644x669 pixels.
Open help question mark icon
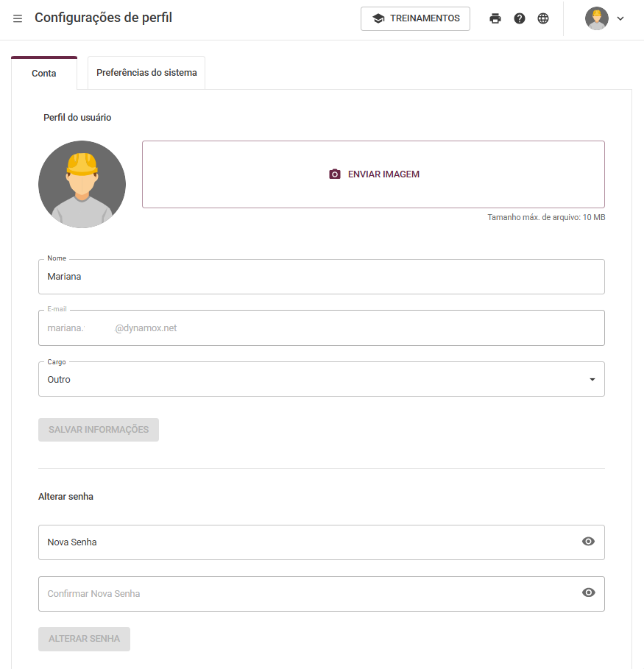[520, 18]
